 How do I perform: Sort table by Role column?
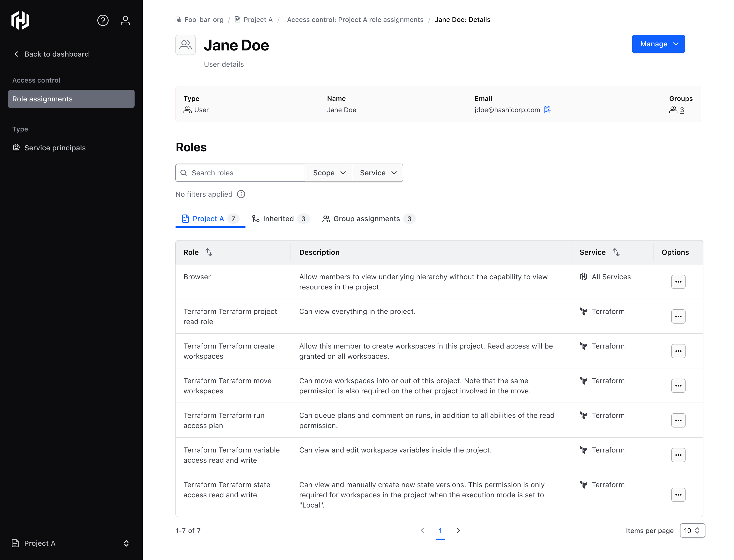coord(209,252)
